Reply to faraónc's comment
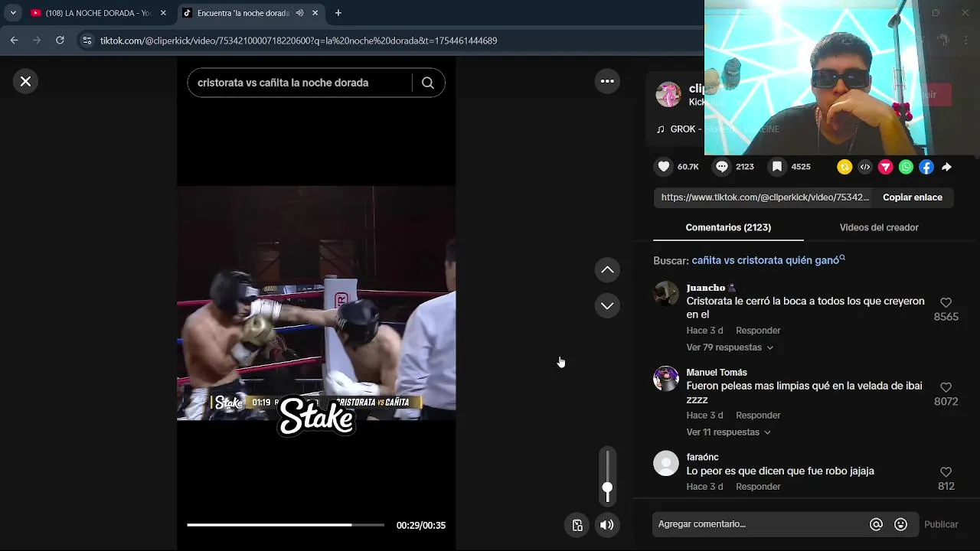This screenshot has height=551, width=980. 758,487
